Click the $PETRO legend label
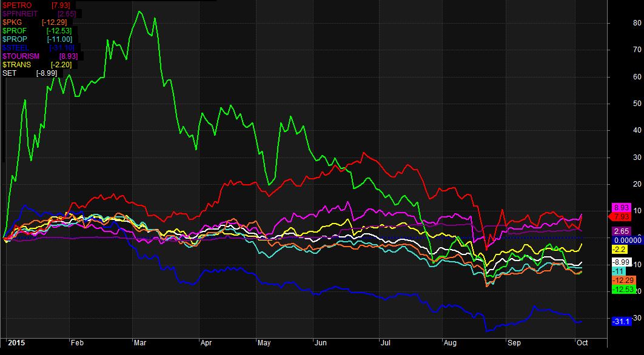Image resolution: width=644 pixels, height=355 pixels. pos(17,5)
